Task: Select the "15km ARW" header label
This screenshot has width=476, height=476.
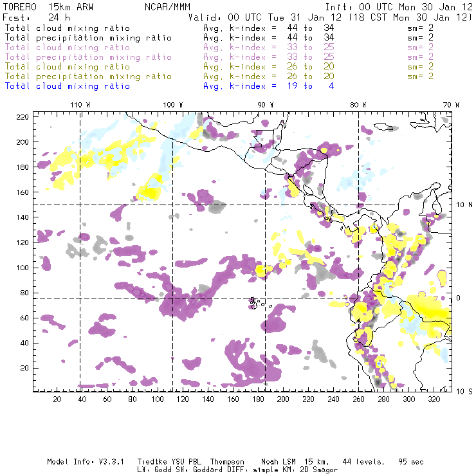Action: (71, 7)
